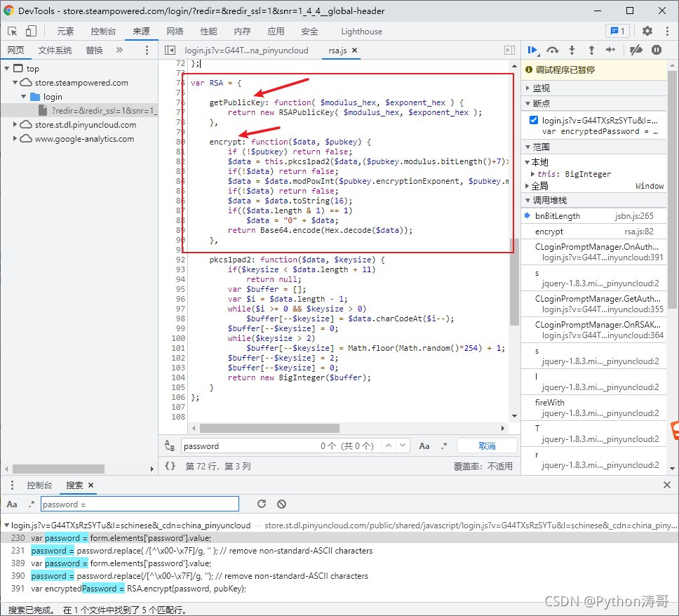
Task: Pretty-print the source with braces icon
Action: (170, 466)
